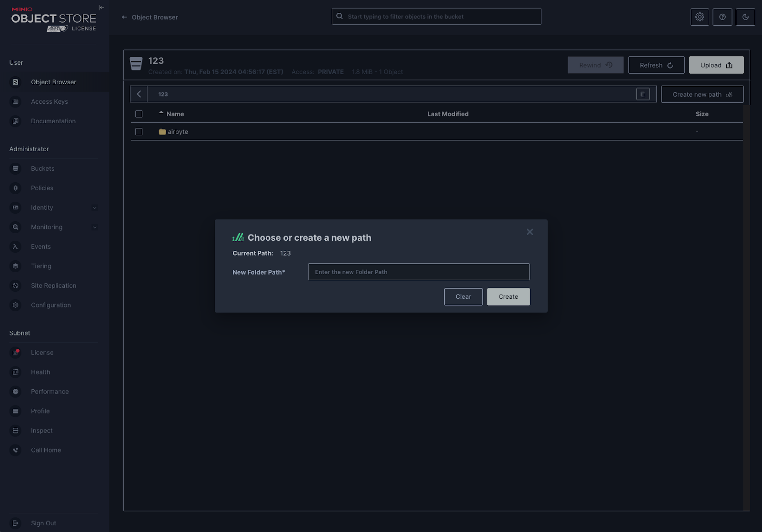762x532 pixels.
Task: Copy path using the copy icon
Action: tap(643, 94)
